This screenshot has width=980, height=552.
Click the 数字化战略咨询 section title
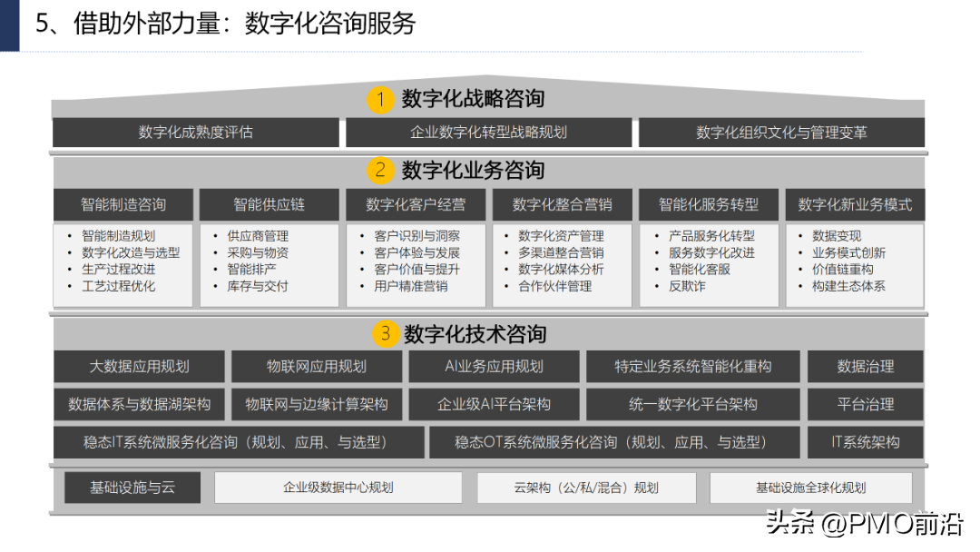[x=473, y=99]
